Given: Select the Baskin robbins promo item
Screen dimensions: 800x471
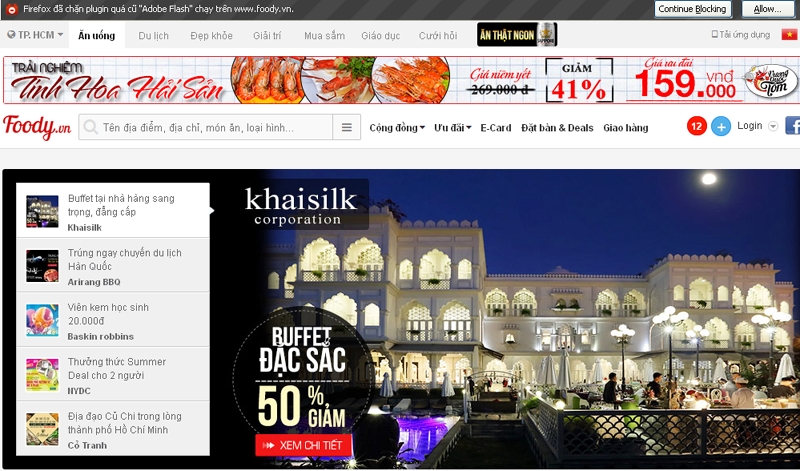Looking at the screenshot, I should click(113, 320).
